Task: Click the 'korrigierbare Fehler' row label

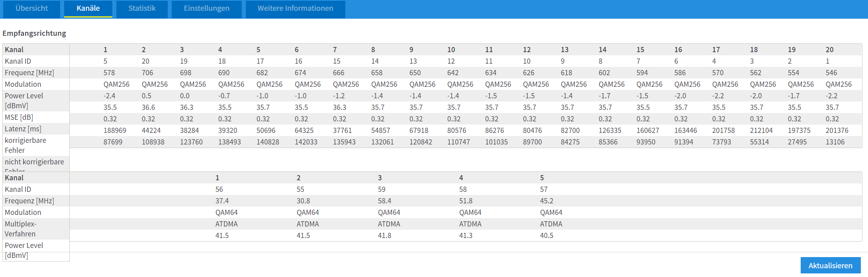Action: (25, 145)
